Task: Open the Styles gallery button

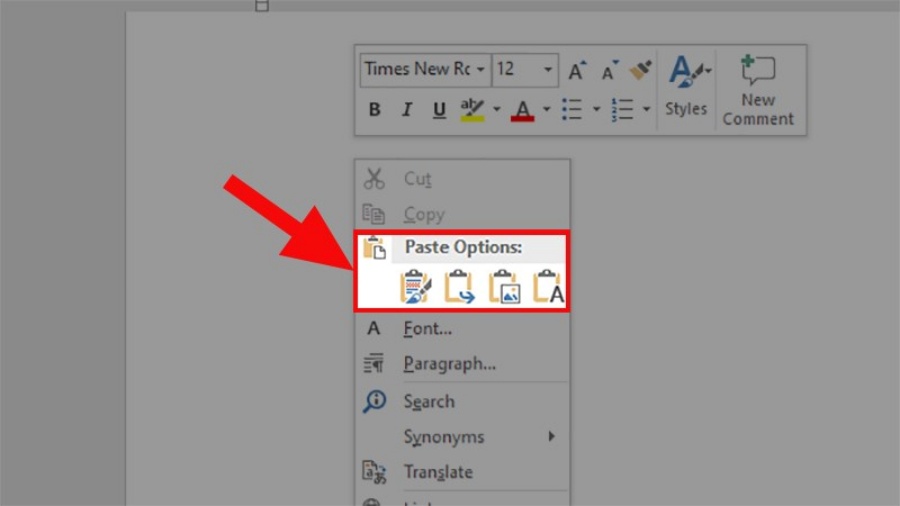Action: click(x=686, y=88)
